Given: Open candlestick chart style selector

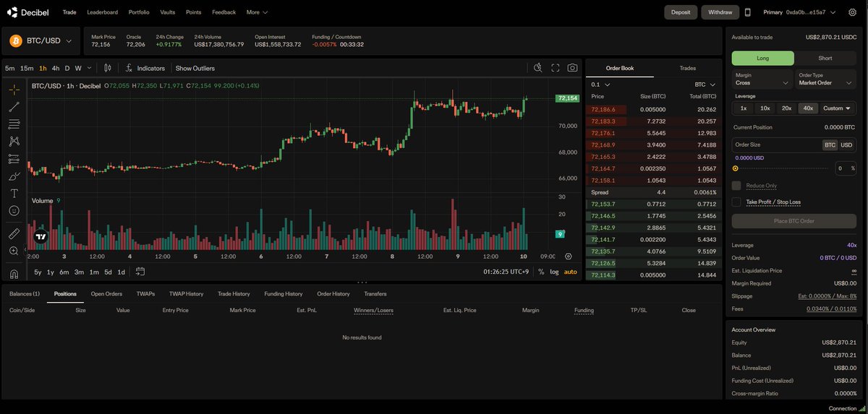Looking at the screenshot, I should tap(108, 68).
